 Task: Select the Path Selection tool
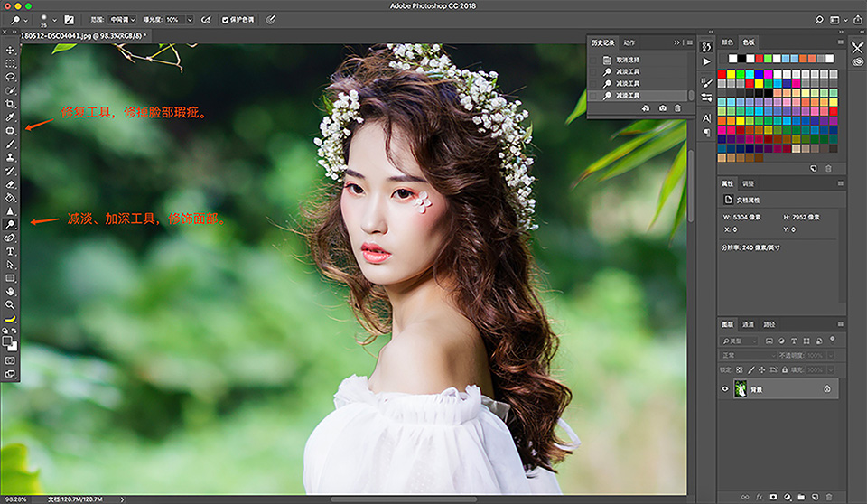coord(10,265)
